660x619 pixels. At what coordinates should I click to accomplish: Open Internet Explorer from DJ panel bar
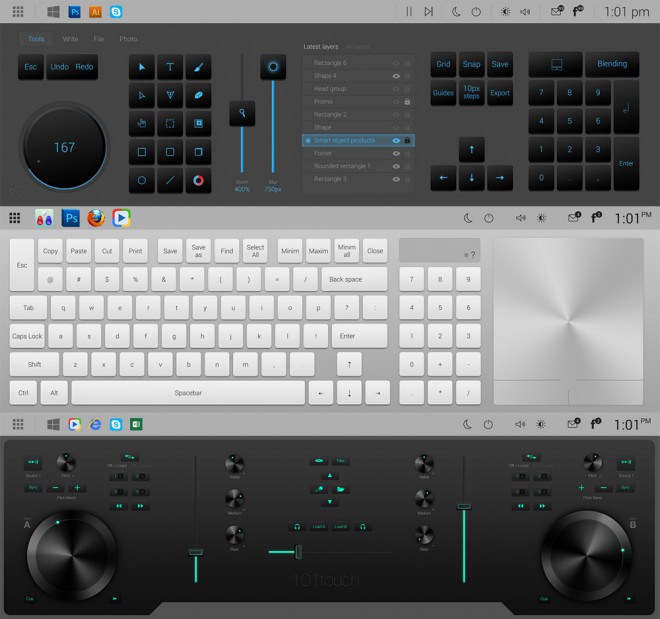click(96, 424)
